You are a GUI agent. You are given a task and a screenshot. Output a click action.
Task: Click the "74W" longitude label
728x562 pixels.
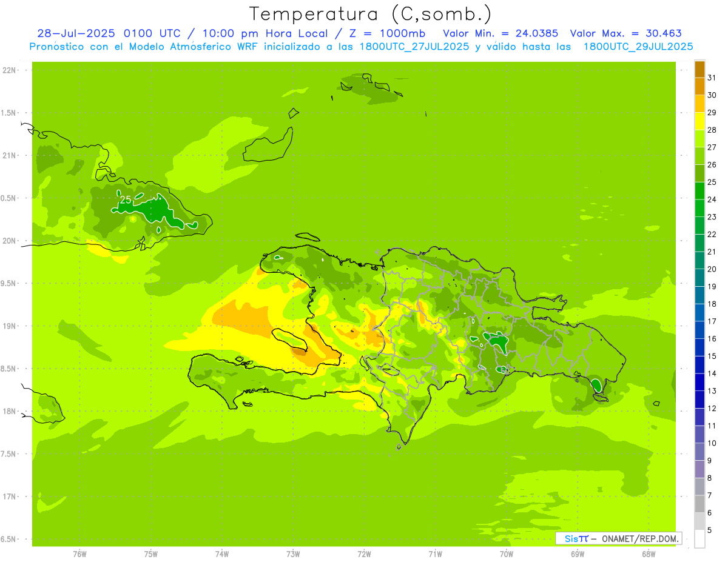click(x=221, y=554)
